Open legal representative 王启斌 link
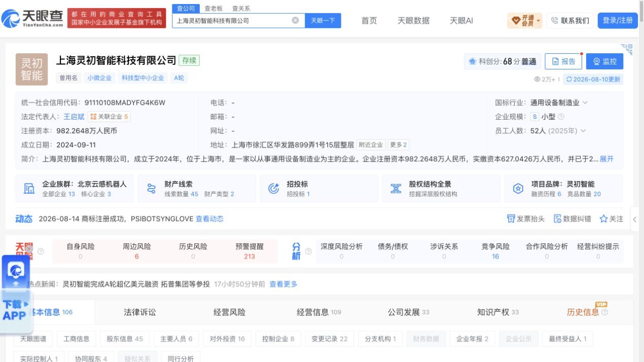The width and height of the screenshot is (644, 362). pyautogui.click(x=74, y=117)
